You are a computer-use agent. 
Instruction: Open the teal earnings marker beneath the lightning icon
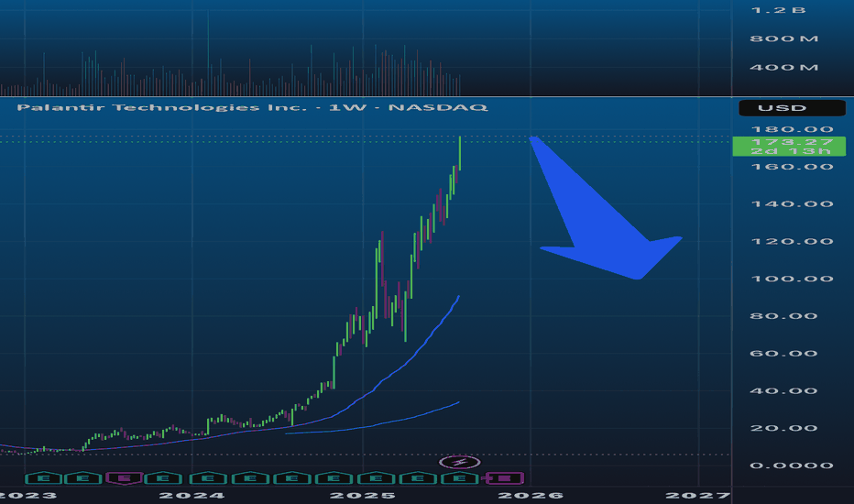(460, 478)
